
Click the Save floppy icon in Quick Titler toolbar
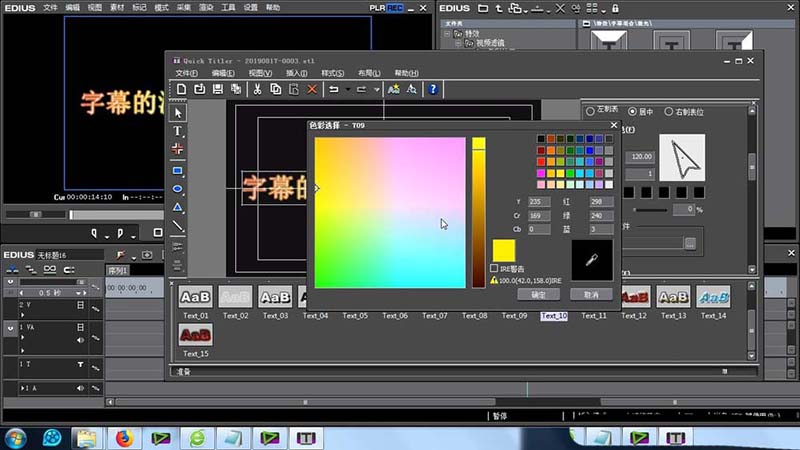218,89
